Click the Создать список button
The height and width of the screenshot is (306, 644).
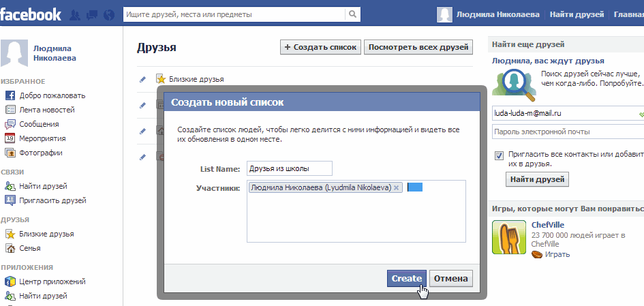point(320,47)
